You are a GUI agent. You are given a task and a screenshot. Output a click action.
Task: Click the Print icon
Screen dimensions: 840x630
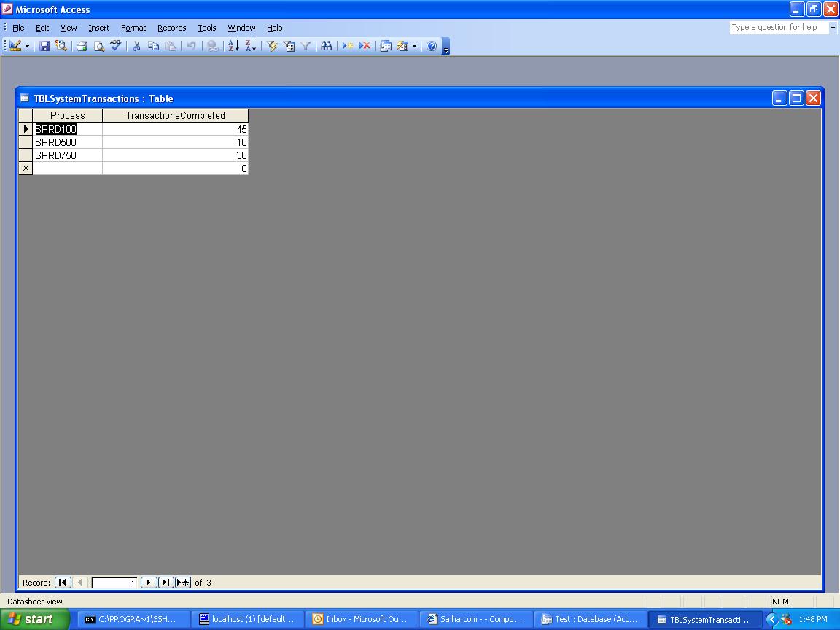pos(82,46)
